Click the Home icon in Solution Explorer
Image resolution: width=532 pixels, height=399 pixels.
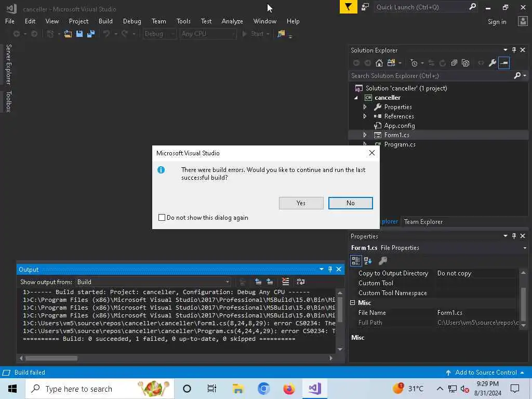[x=379, y=63]
